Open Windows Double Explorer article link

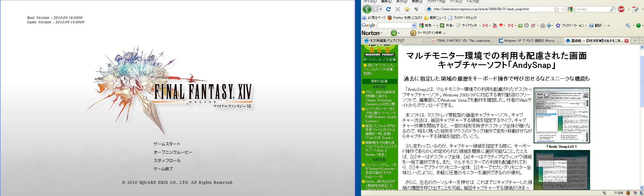[x=381, y=115]
